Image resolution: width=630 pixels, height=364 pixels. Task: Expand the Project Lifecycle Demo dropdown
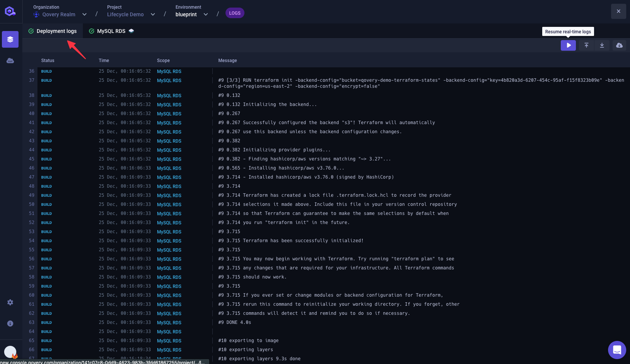[x=152, y=14]
